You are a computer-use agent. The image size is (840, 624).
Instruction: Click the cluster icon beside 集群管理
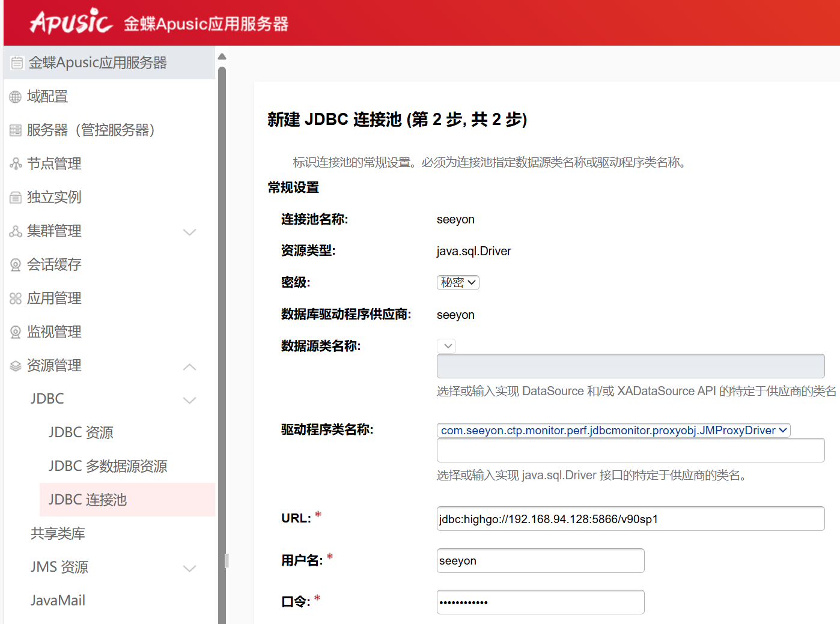coord(16,231)
